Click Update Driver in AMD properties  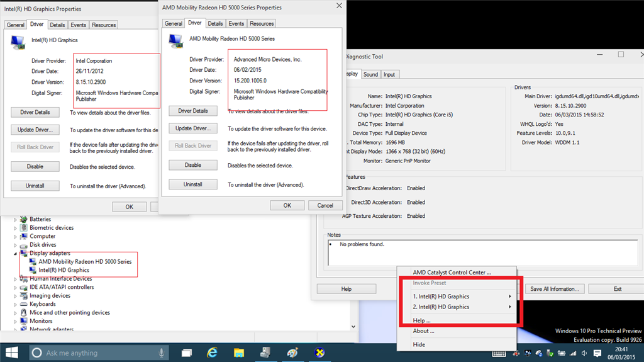coord(193,128)
